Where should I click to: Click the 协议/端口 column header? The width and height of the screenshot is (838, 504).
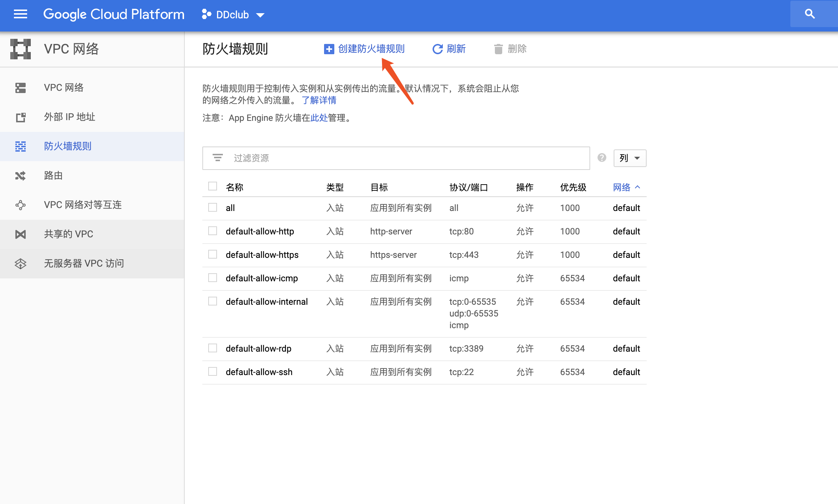coord(469,188)
